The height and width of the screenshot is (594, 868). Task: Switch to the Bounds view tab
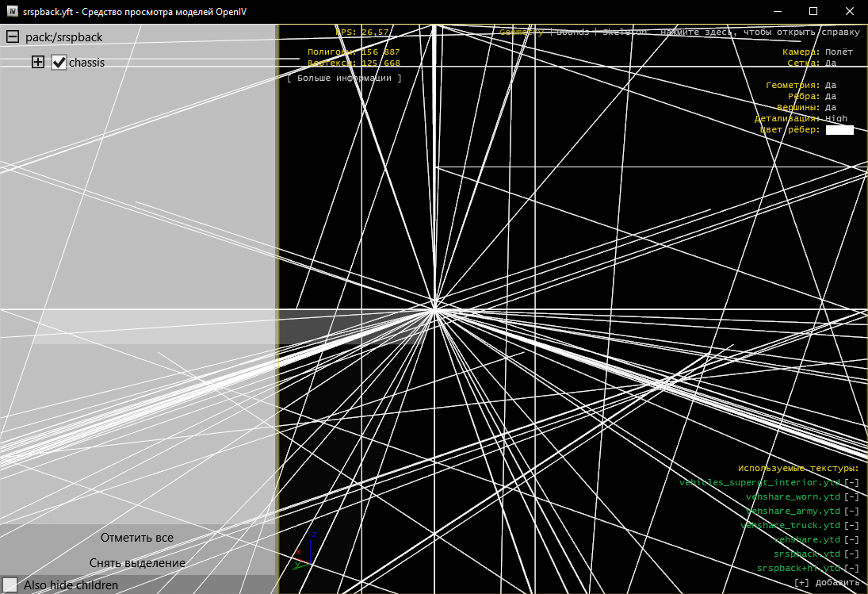coord(572,33)
